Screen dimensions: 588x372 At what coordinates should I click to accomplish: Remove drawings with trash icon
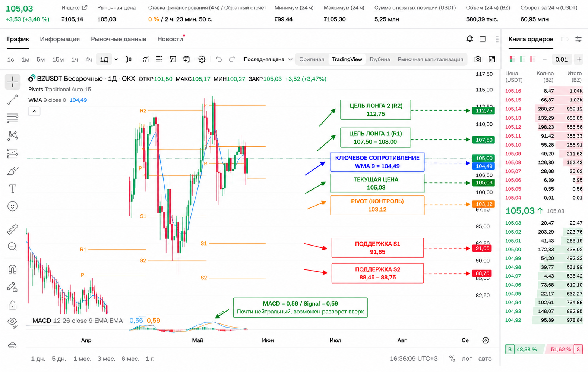pos(13,345)
